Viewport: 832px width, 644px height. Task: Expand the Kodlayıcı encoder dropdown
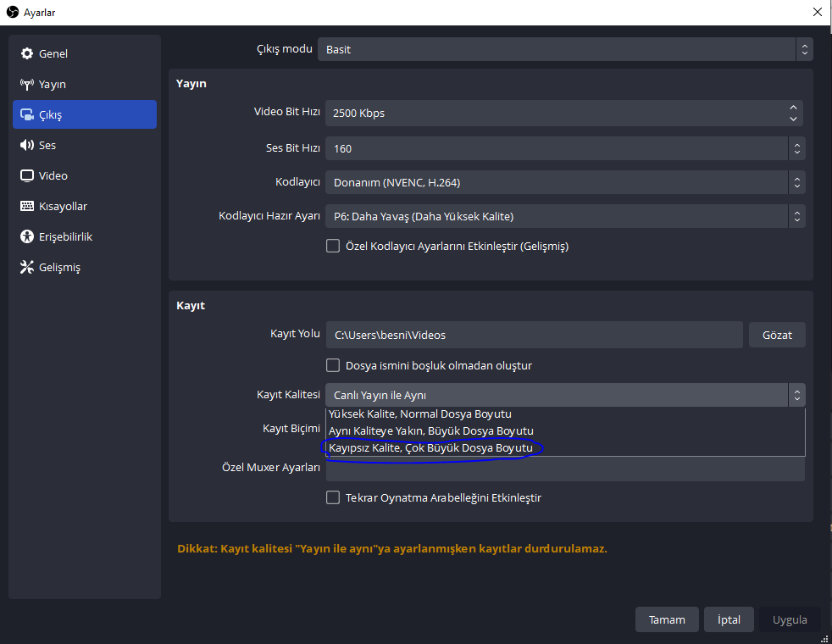(x=564, y=182)
